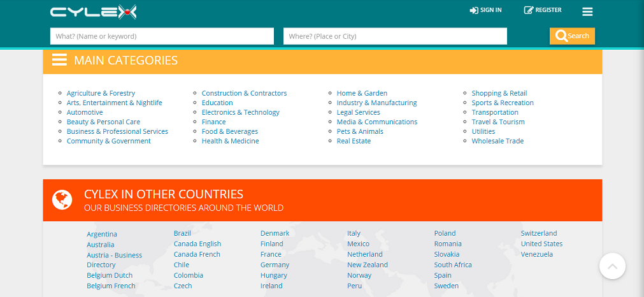Click the orange Search button
Screen dimensions: 644x297
572,36
